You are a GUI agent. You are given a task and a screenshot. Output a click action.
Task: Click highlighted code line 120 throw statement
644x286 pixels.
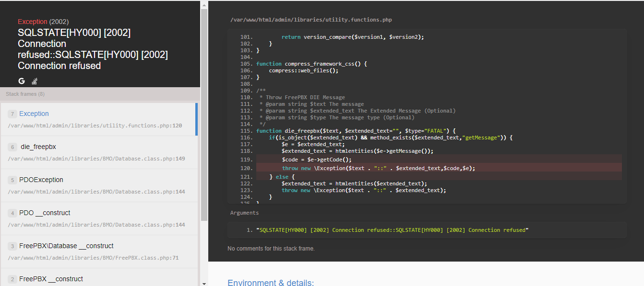[378, 168]
